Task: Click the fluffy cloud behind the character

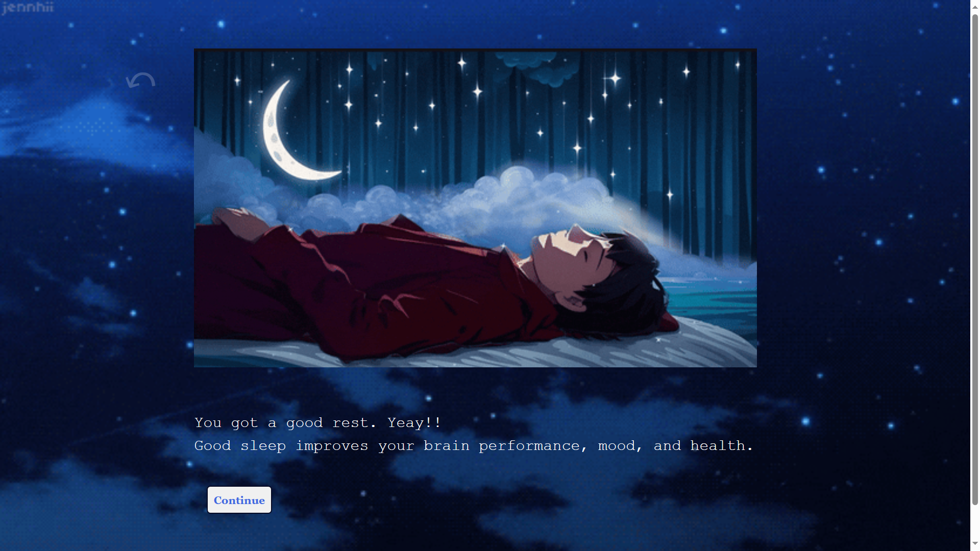Action: (521, 199)
